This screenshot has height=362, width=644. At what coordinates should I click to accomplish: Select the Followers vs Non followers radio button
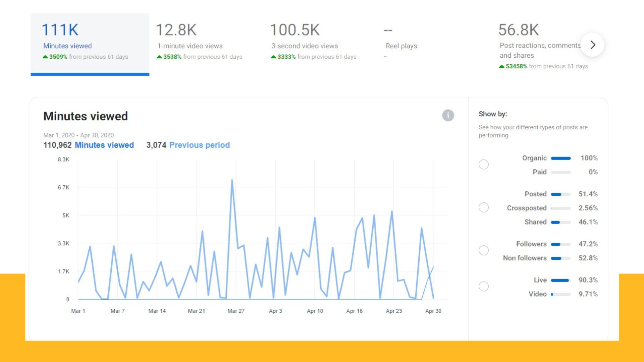pyautogui.click(x=483, y=250)
